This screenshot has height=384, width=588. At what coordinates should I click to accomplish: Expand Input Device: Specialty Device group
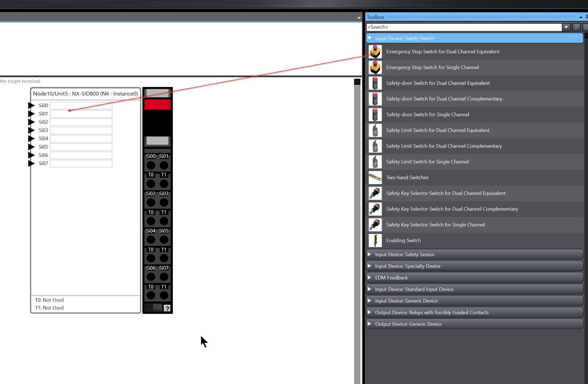point(370,266)
